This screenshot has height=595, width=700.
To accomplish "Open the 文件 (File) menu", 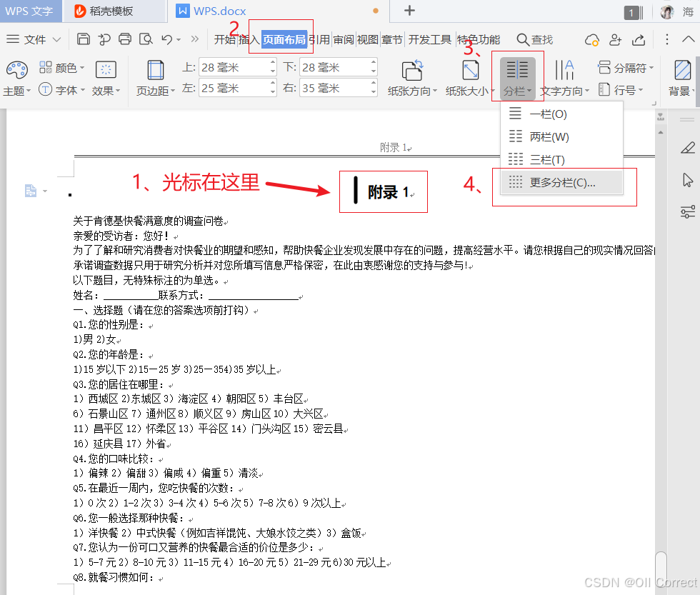I will (x=34, y=40).
